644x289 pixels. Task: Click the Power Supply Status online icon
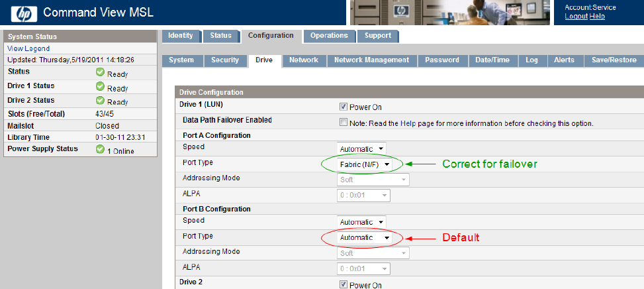pos(100,149)
